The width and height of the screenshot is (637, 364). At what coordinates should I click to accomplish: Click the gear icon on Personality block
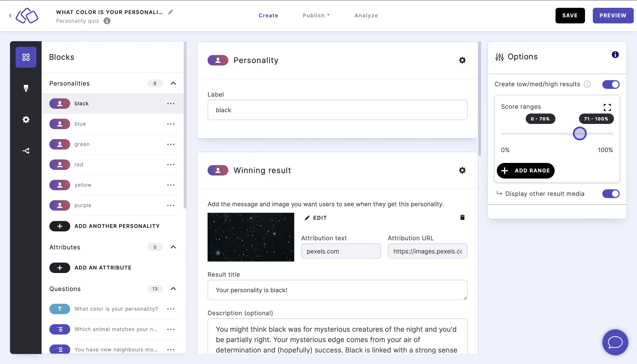point(462,60)
